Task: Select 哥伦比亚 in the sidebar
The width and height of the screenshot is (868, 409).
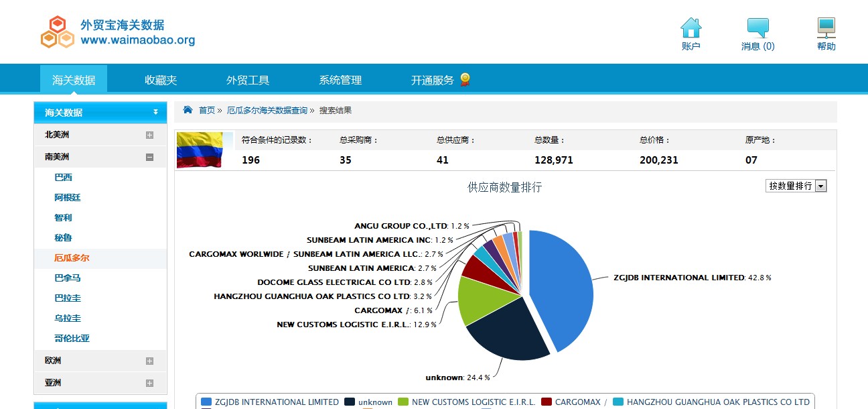Action: click(72, 339)
